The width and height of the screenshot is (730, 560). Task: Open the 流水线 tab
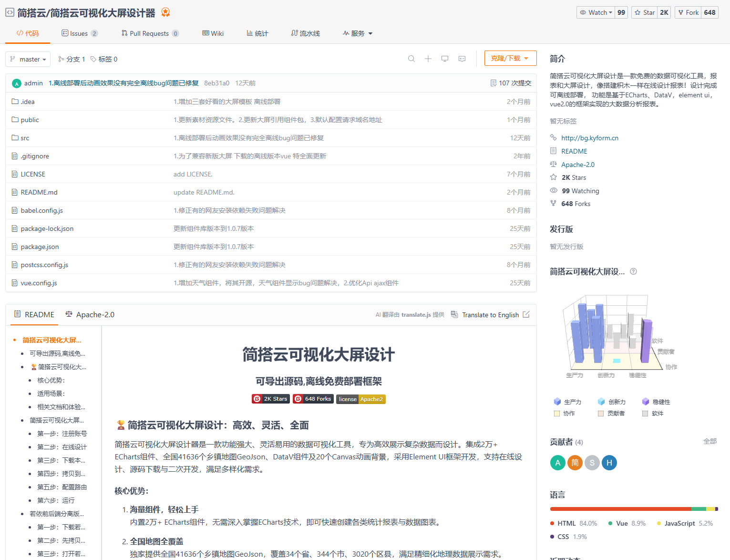coord(306,33)
